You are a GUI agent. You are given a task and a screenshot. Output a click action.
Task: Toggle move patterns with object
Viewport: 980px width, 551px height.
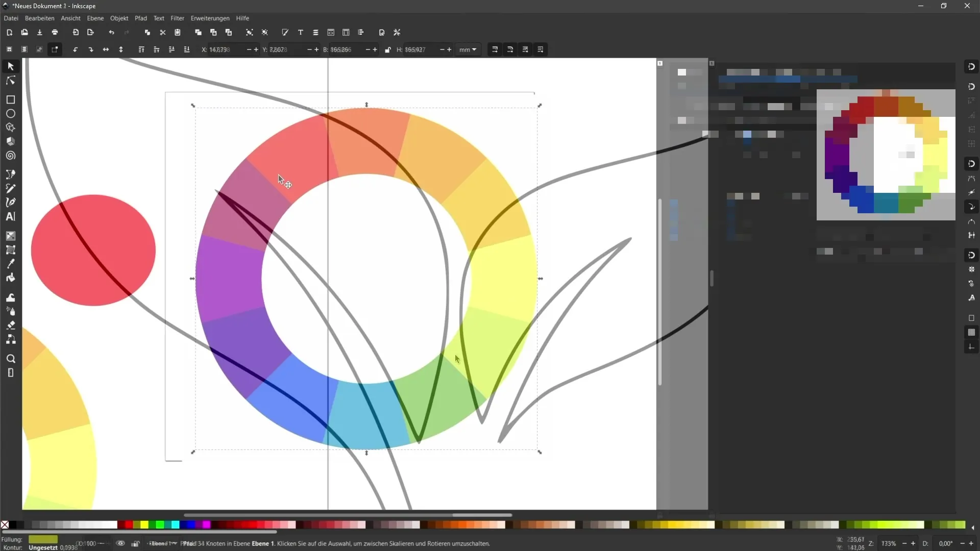pos(541,49)
